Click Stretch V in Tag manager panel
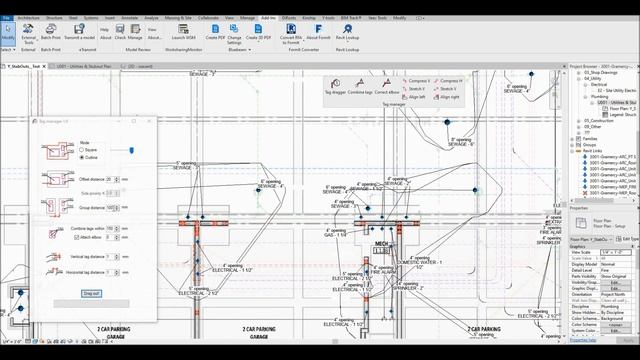The width and height of the screenshot is (640, 360). tap(413, 89)
